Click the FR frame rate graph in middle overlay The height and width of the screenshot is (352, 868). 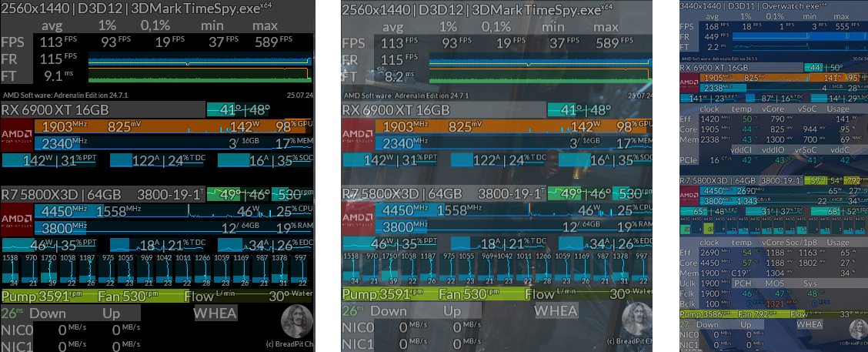(540, 59)
